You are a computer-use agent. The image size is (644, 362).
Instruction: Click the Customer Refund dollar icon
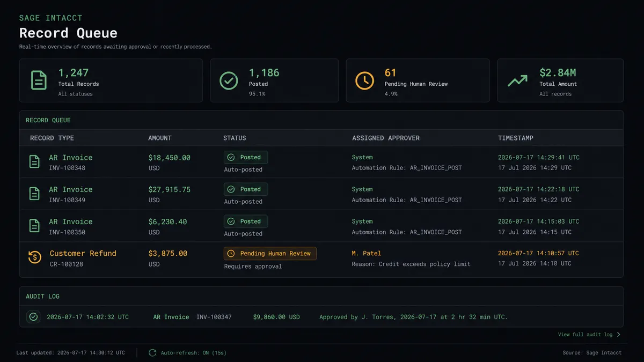(x=35, y=257)
